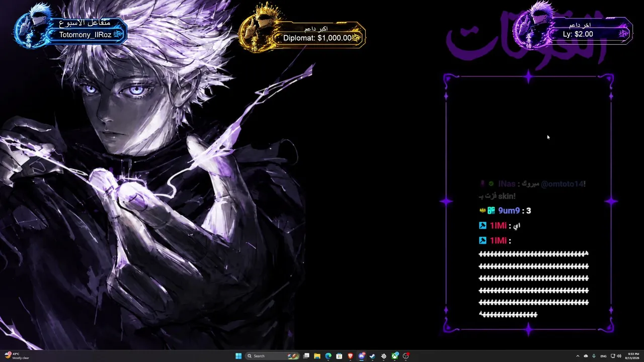Screen dimensions: 644x362
Task: Click the green verified badge beside INas
Action: pyautogui.click(x=491, y=184)
